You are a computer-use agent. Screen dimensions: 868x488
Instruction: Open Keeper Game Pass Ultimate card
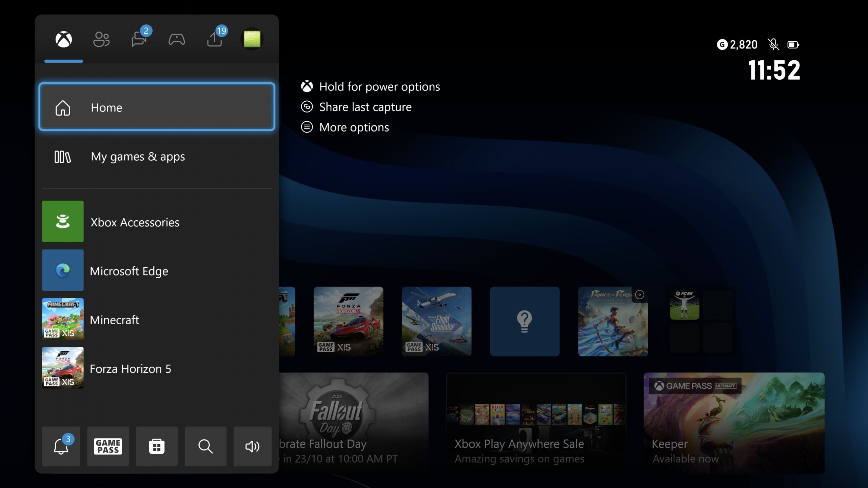734,423
